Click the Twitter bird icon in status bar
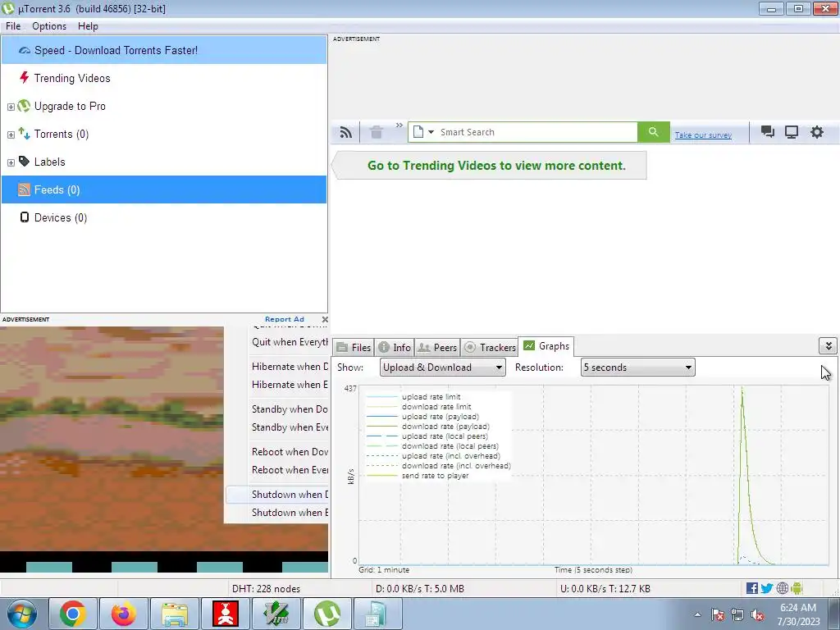The image size is (840, 630). pyautogui.click(x=767, y=588)
